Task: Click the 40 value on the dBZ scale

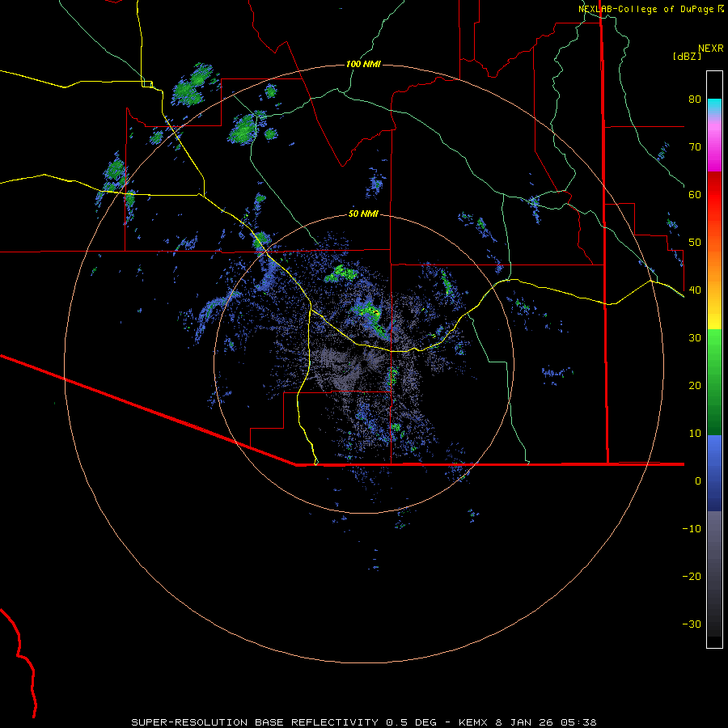Action: pyautogui.click(x=695, y=290)
